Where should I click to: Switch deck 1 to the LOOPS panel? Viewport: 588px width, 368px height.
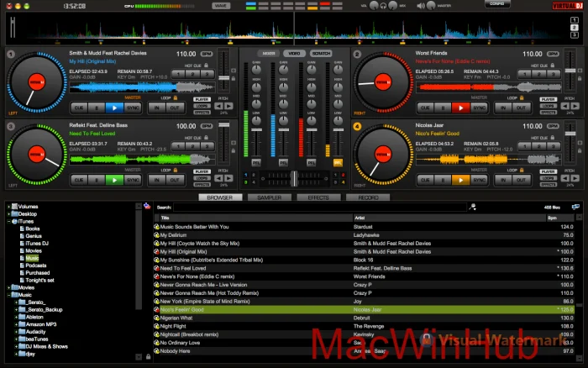click(202, 106)
